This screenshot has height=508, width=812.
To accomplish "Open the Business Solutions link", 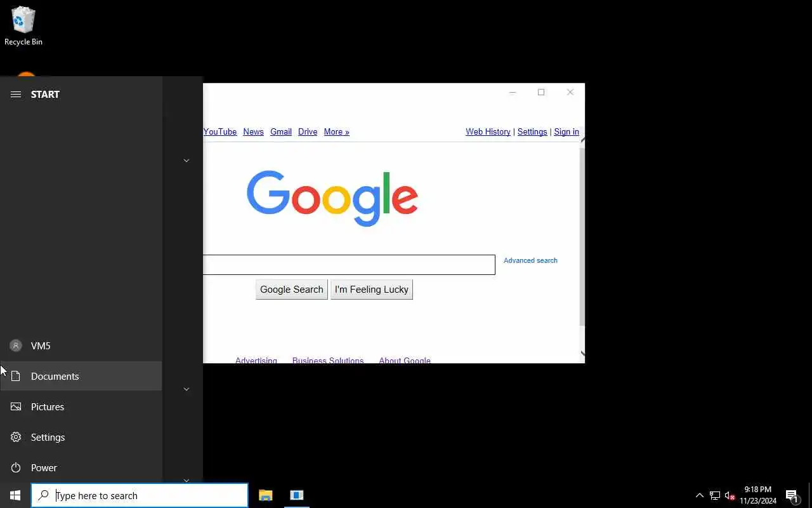I will pyautogui.click(x=328, y=360).
